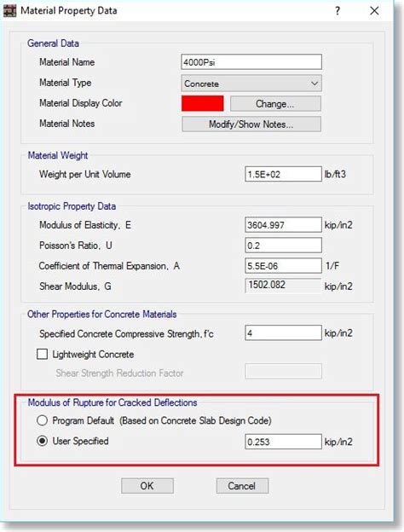
Task: Edit Weight per Unit Volume field
Action: 283,174
